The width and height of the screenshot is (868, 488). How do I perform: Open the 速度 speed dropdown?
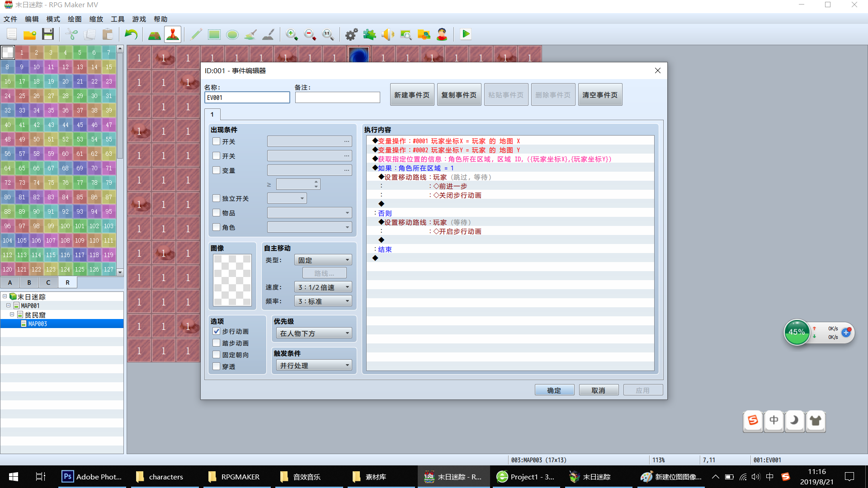[x=323, y=287]
